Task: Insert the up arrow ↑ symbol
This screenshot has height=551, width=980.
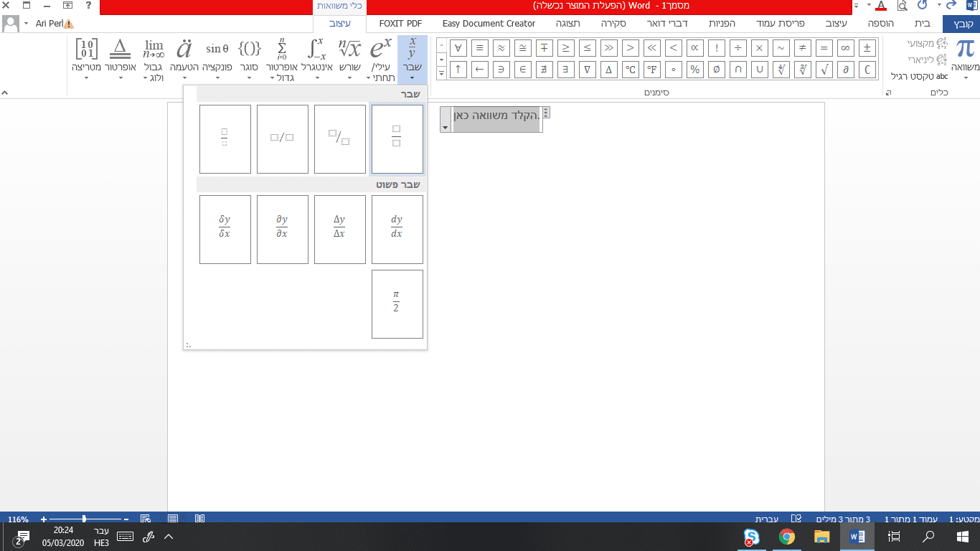Action: 458,70
